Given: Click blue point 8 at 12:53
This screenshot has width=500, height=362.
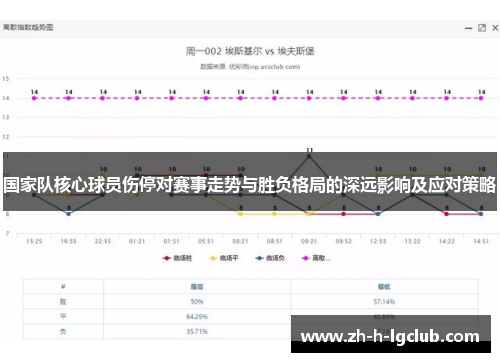Looking at the screenshot, I should tap(378, 214).
